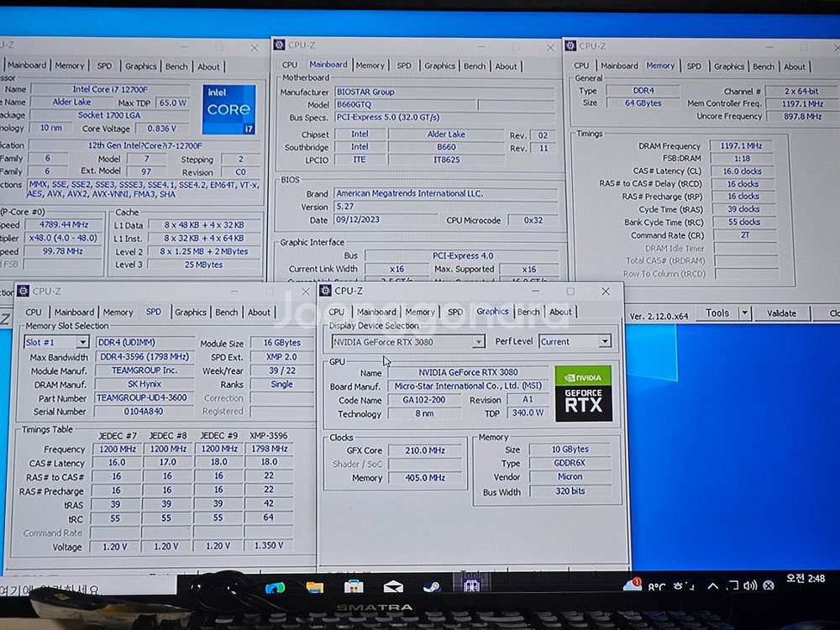Screen dimensions: 840x630
Task: Click the GA102-200 code name value
Action: click(x=423, y=400)
